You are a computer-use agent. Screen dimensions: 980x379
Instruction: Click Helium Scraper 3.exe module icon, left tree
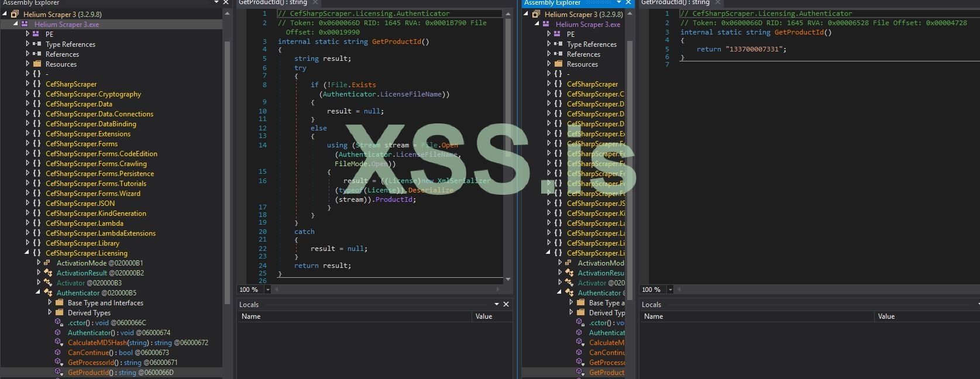(25, 24)
